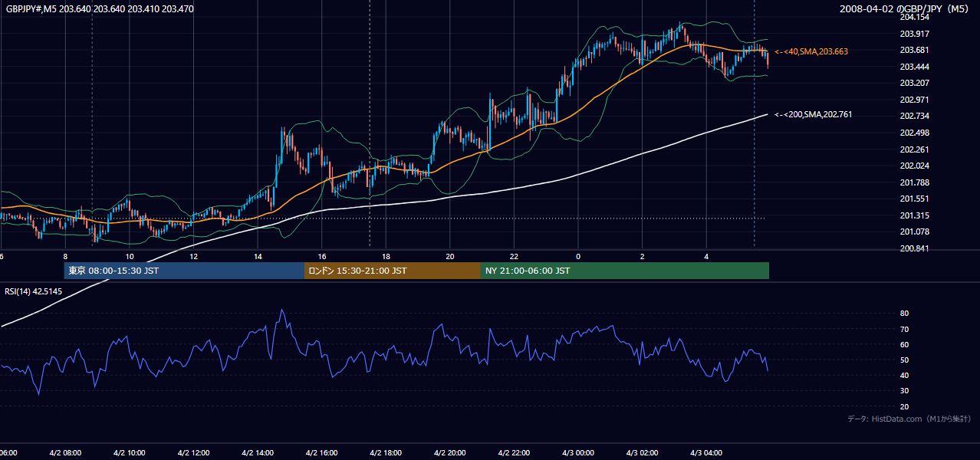980x460 pixels.
Task: Click RSI scale level 60
Action: pyautogui.click(x=904, y=345)
